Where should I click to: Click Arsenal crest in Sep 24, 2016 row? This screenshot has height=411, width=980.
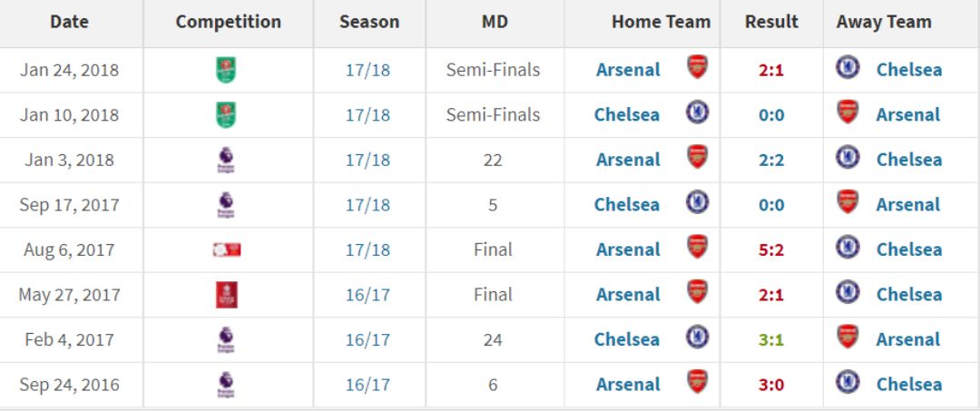point(698,382)
